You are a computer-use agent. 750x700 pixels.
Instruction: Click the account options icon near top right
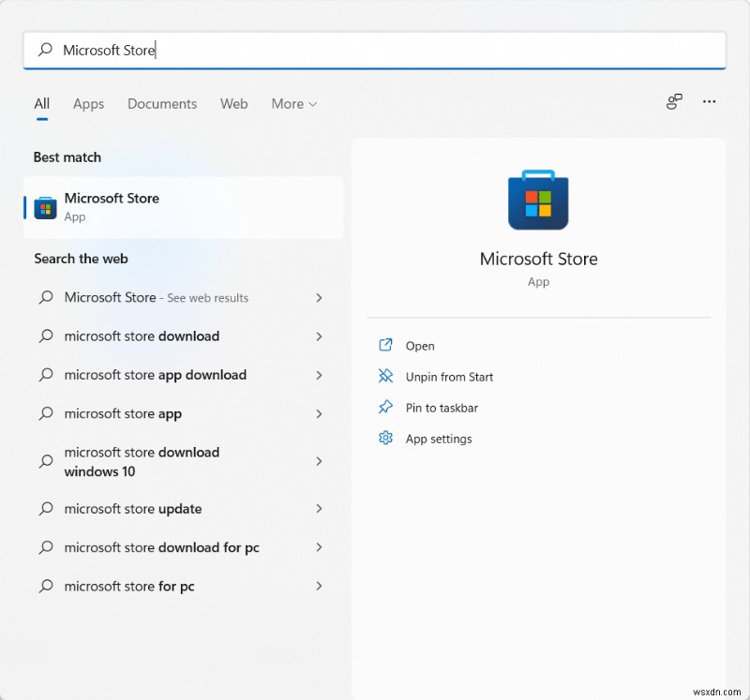tap(673, 102)
